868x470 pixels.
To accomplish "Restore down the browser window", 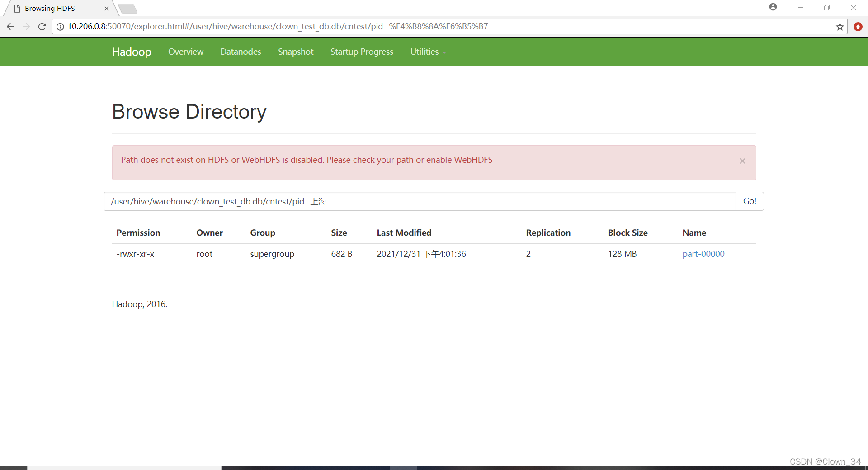I will 826,8.
